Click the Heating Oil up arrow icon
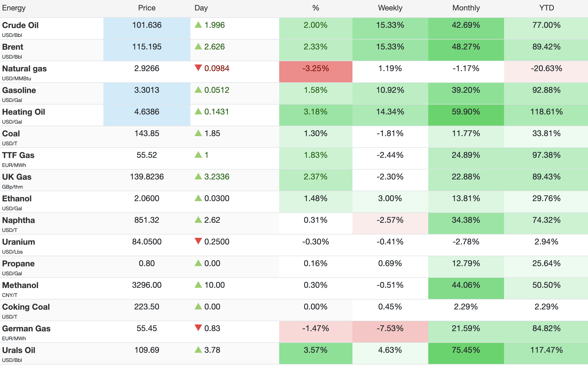Viewport: 588px width, 365px height. tap(198, 112)
